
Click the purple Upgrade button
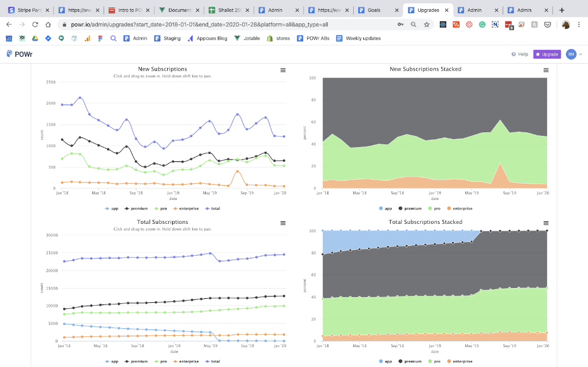point(547,54)
